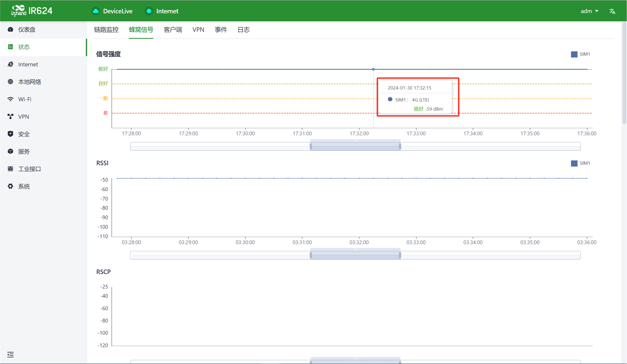Image resolution: width=627 pixels, height=364 pixels.
Task: Click the dashboard gauge icon in sidebar
Action: tap(11, 29)
